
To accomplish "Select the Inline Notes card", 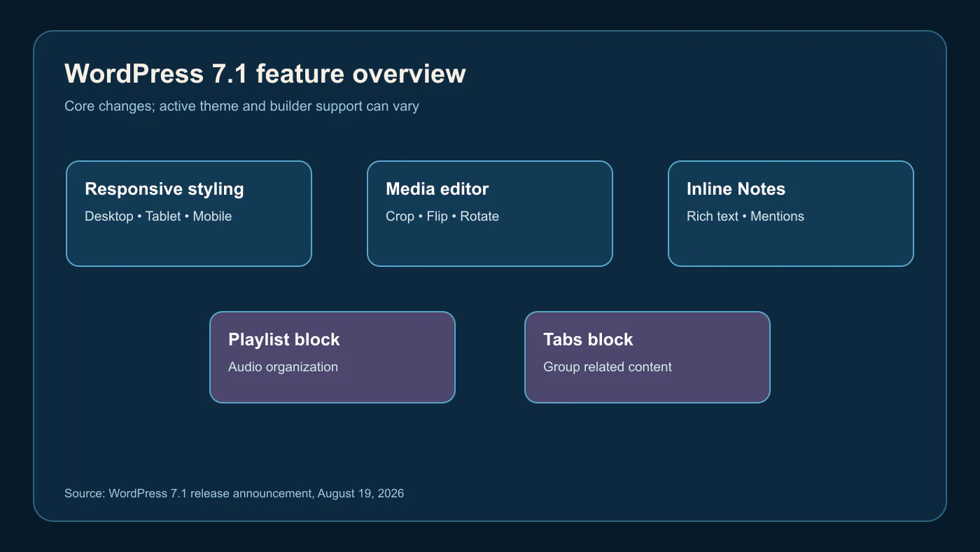I will click(791, 214).
